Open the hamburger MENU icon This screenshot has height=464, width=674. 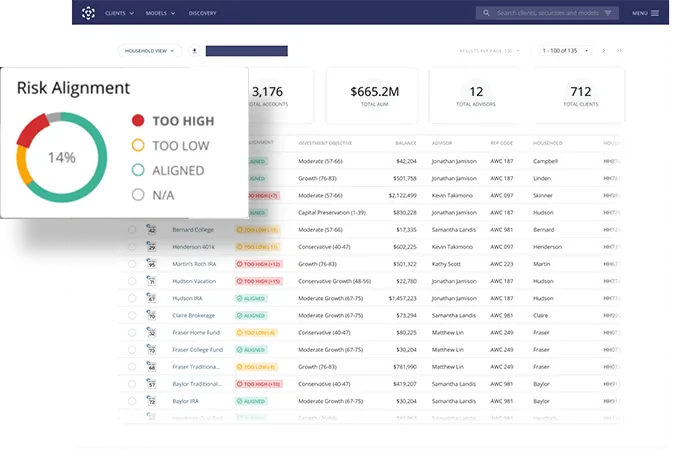655,13
